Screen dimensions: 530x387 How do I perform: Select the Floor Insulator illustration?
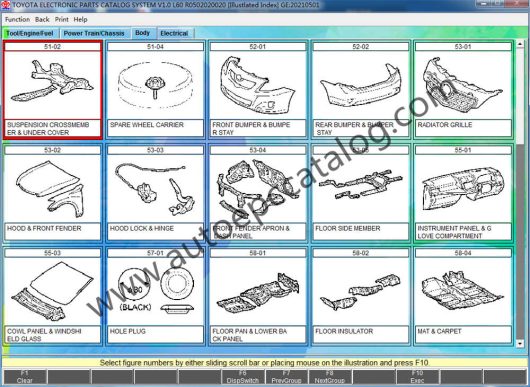click(360, 291)
